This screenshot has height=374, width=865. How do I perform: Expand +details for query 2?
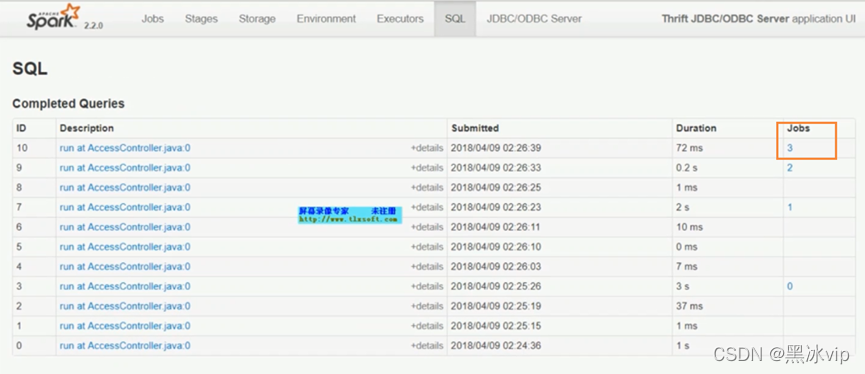point(427,306)
